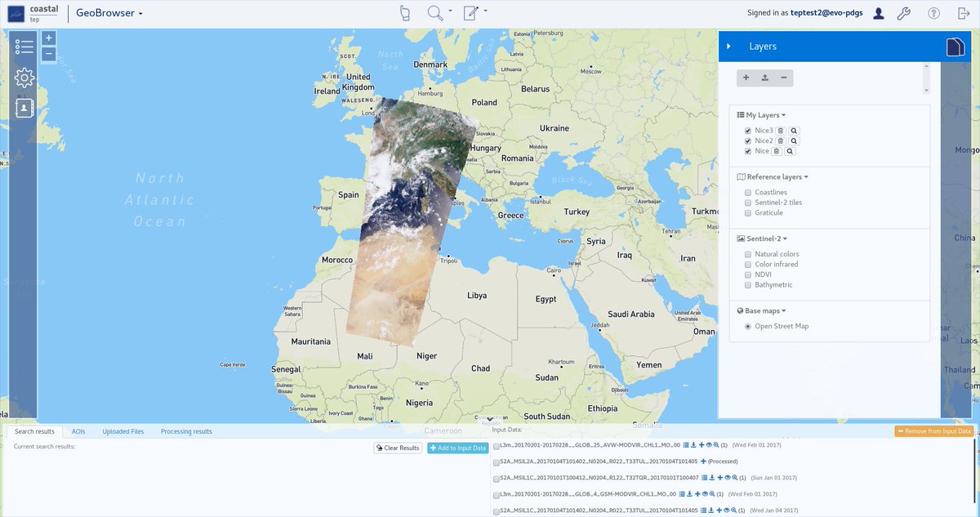This screenshot has height=517, width=980.
Task: Zoom to the Nice2 layer
Action: (x=794, y=141)
